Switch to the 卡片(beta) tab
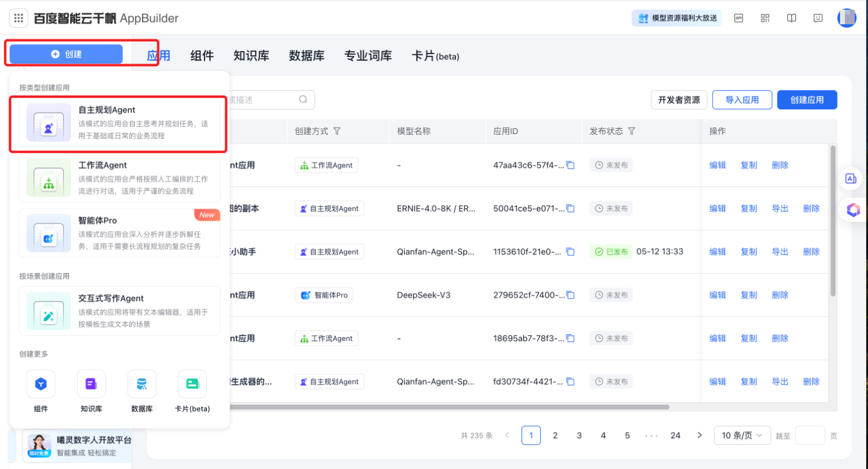The width and height of the screenshot is (868, 469). point(435,56)
